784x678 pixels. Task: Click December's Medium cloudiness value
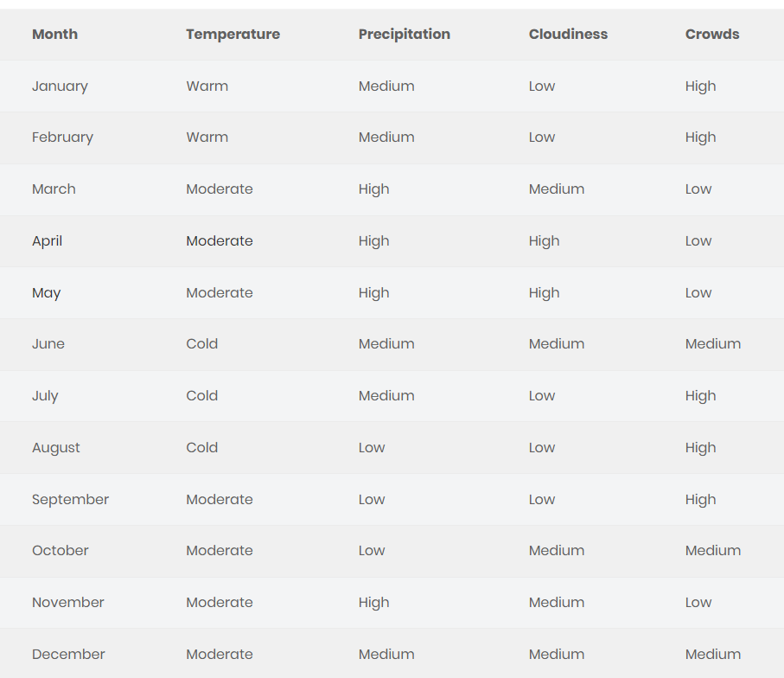pos(556,655)
